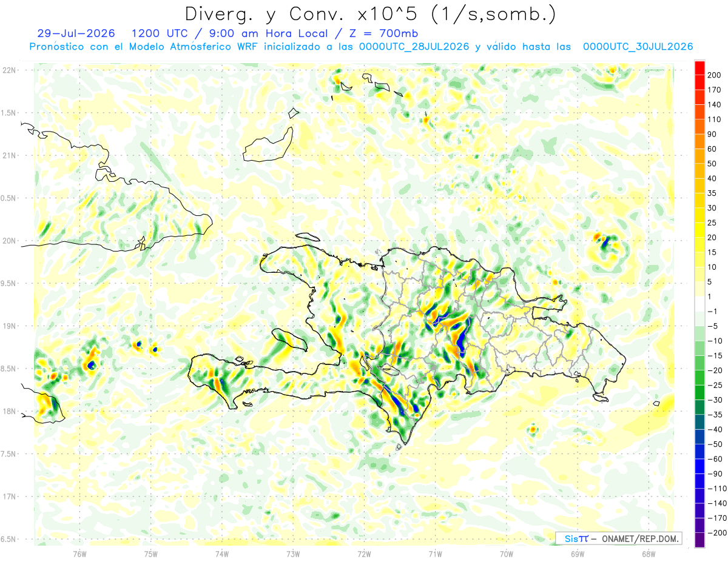The height and width of the screenshot is (562, 728).
Task: Click the '21N' latitude label
Action: pyautogui.click(x=9, y=155)
